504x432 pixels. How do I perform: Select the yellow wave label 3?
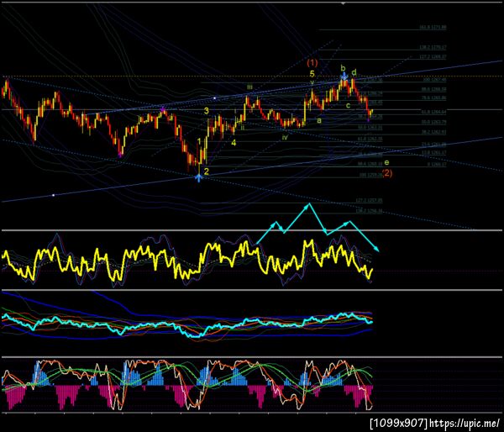(x=206, y=111)
